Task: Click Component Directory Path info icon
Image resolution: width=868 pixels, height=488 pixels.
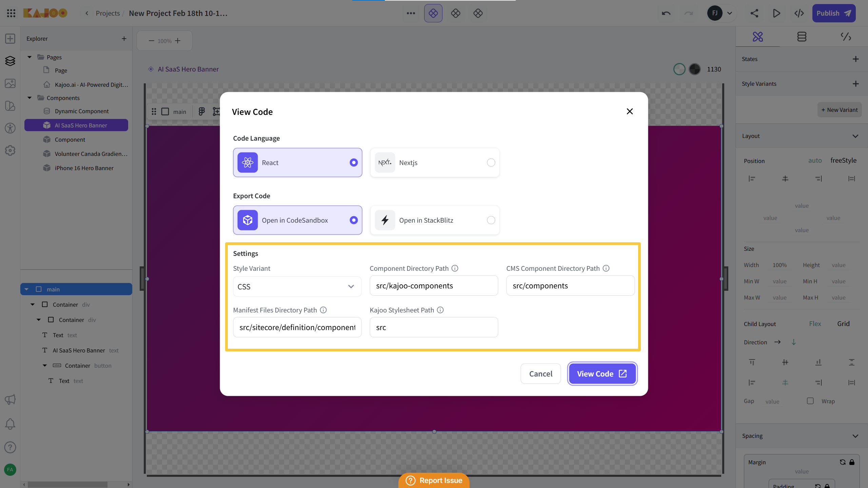Action: pos(455,268)
